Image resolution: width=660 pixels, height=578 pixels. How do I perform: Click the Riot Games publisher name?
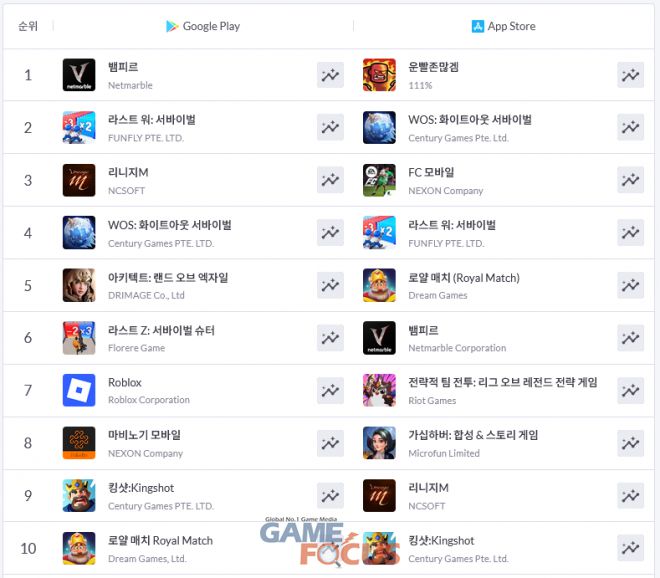[432, 401]
